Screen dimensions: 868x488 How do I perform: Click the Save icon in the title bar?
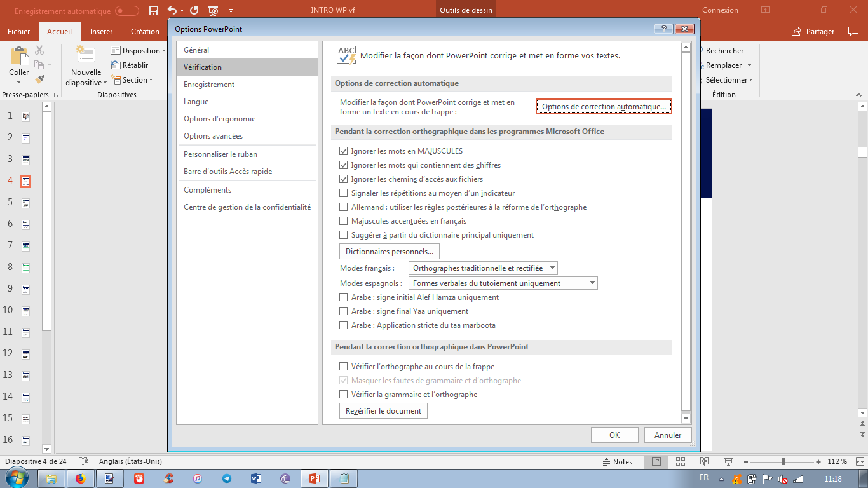coord(153,11)
